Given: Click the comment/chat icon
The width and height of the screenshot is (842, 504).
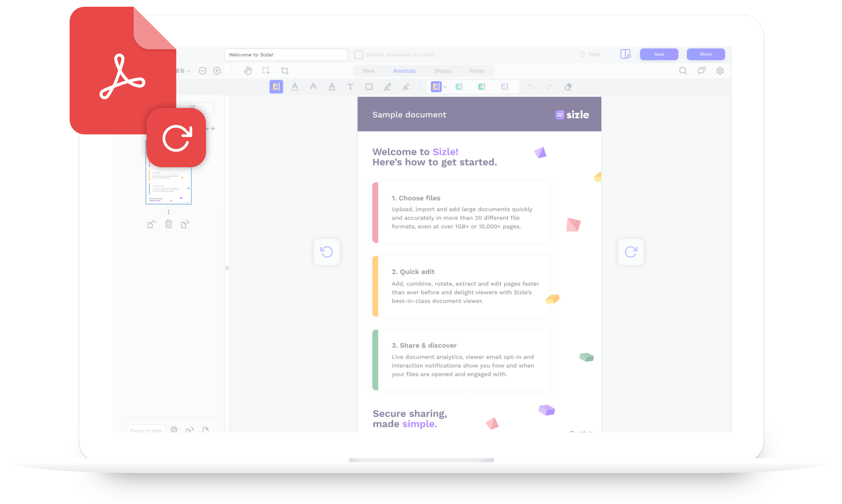Looking at the screenshot, I should click(701, 71).
